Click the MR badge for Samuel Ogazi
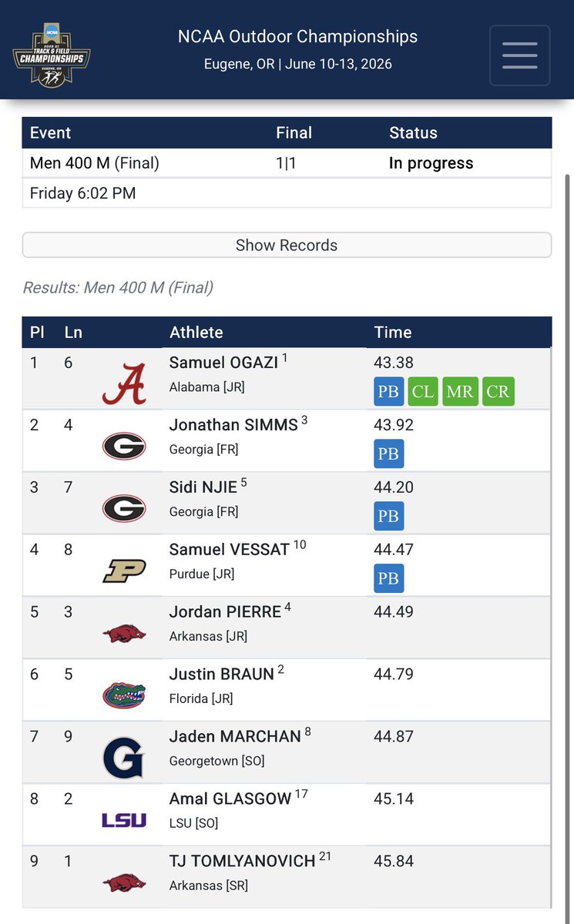Image resolution: width=574 pixels, height=924 pixels. pos(460,391)
